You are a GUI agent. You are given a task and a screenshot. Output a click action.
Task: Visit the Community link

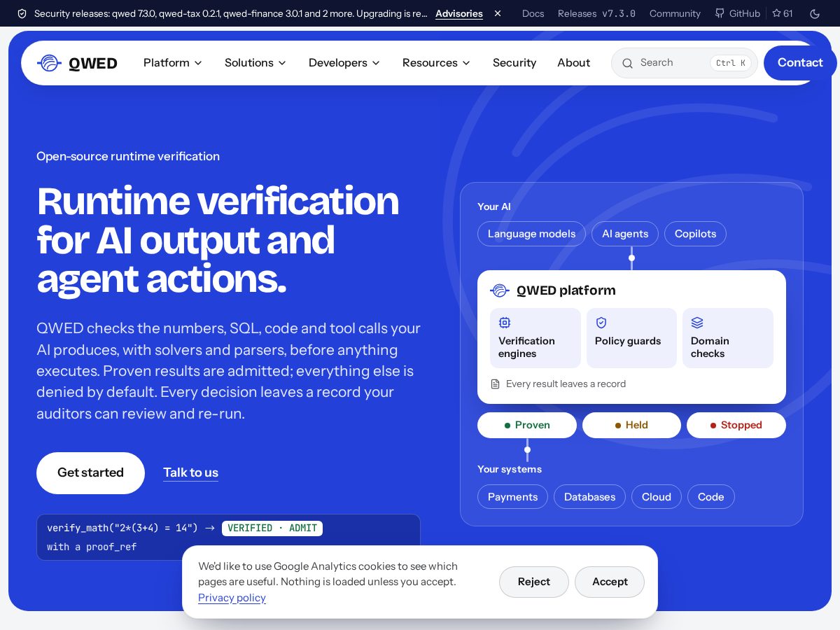click(x=675, y=13)
